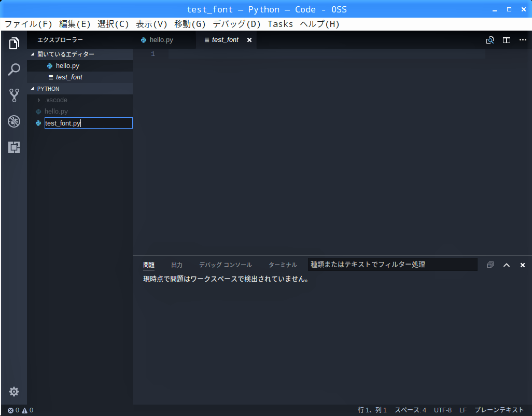Close the bottom panel
Viewport: 532px width, 416px height.
click(523, 265)
